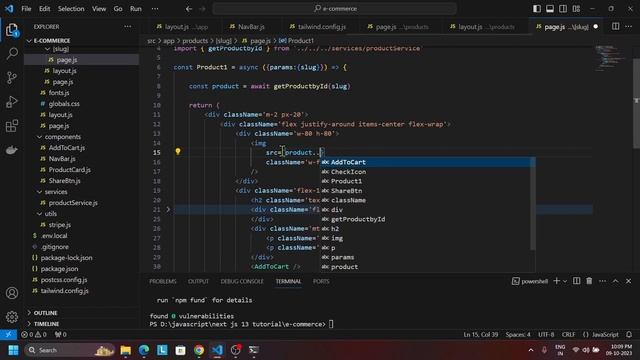Open terminal launch profile dropdown arrow
Image resolution: width=640 pixels, height=360 pixels.
coord(565,281)
